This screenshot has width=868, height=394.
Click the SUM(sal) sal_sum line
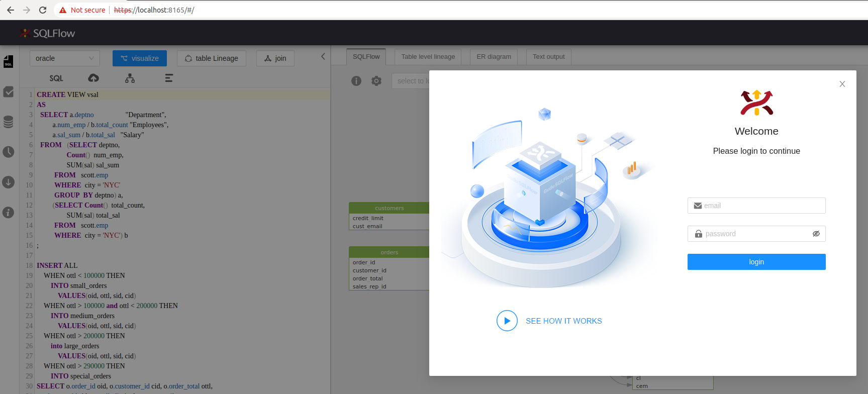tap(93, 165)
